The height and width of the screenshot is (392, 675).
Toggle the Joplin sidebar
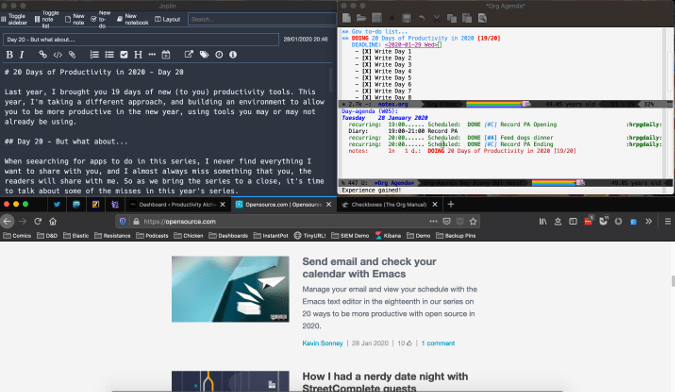click(x=14, y=19)
